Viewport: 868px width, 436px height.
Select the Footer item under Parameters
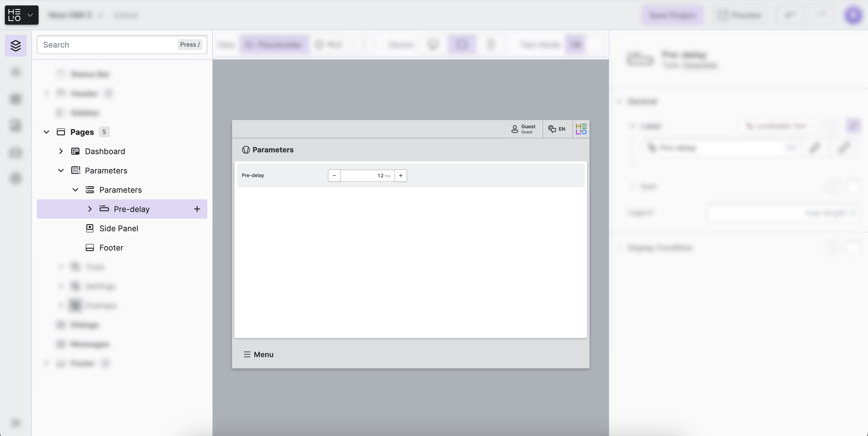coord(111,248)
